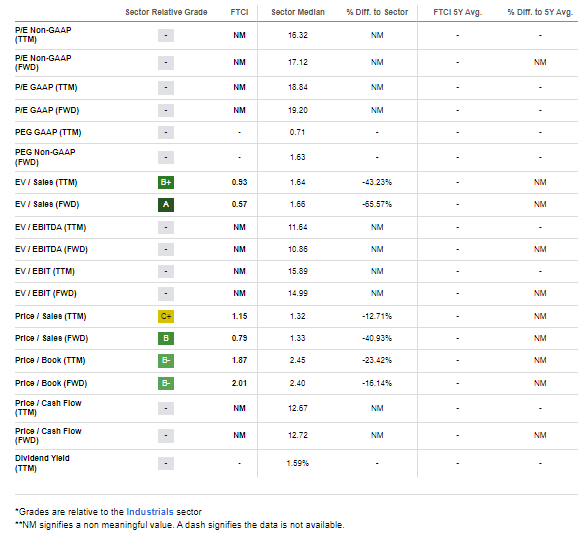Click the Sector Relative Grade column header
The height and width of the screenshot is (535, 583).
pos(166,12)
